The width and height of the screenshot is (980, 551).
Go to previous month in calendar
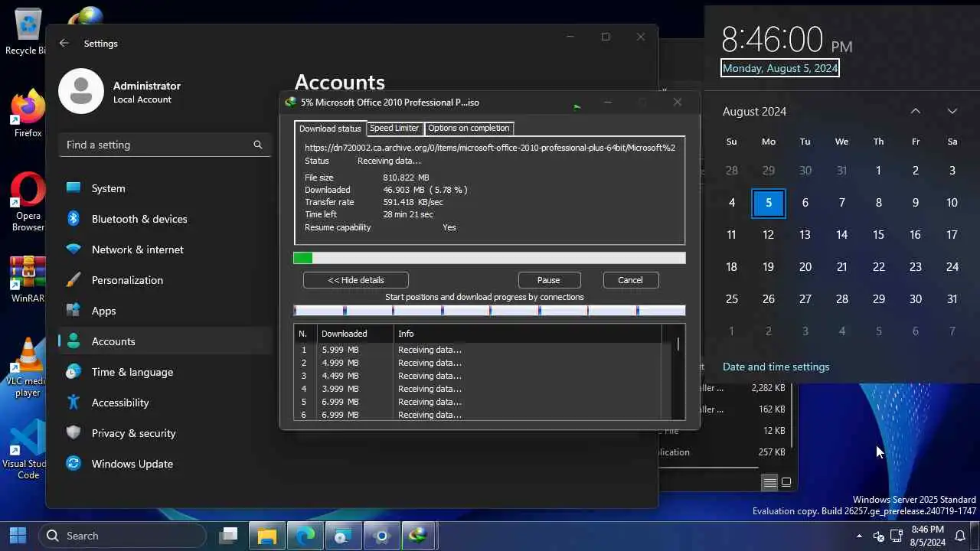pos(916,111)
